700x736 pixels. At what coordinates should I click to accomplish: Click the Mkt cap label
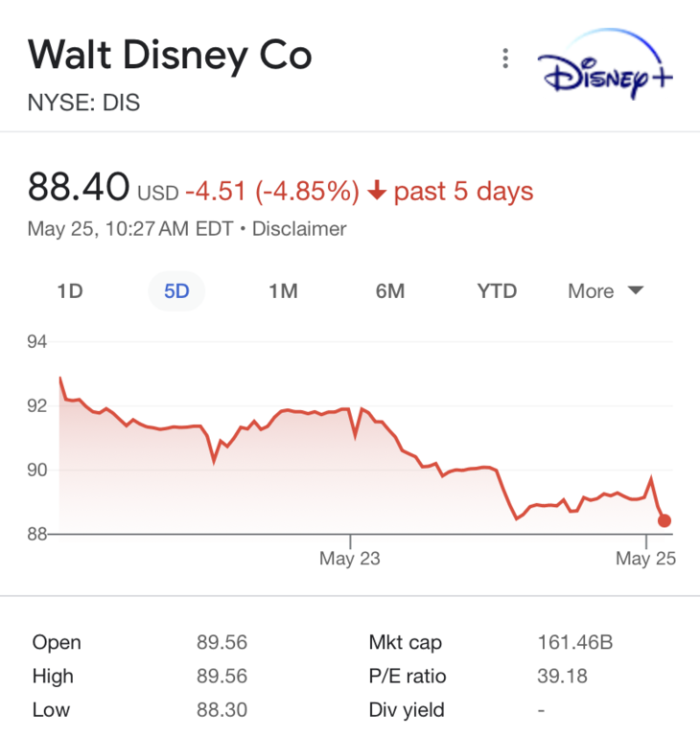[x=406, y=642]
